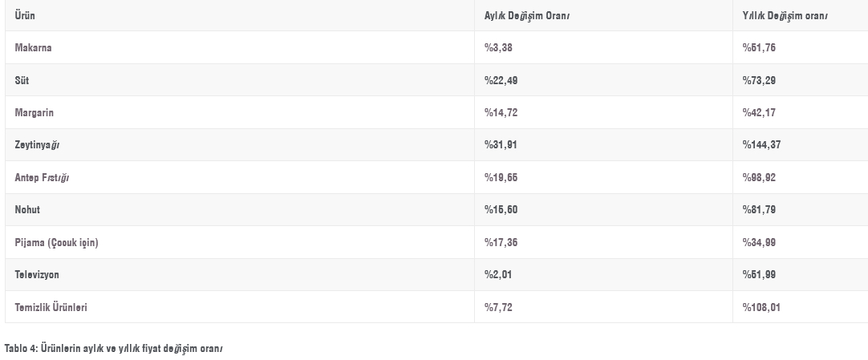This screenshot has width=868, height=360.
Task: Select the Süt row label
Action: pyautogui.click(x=22, y=80)
